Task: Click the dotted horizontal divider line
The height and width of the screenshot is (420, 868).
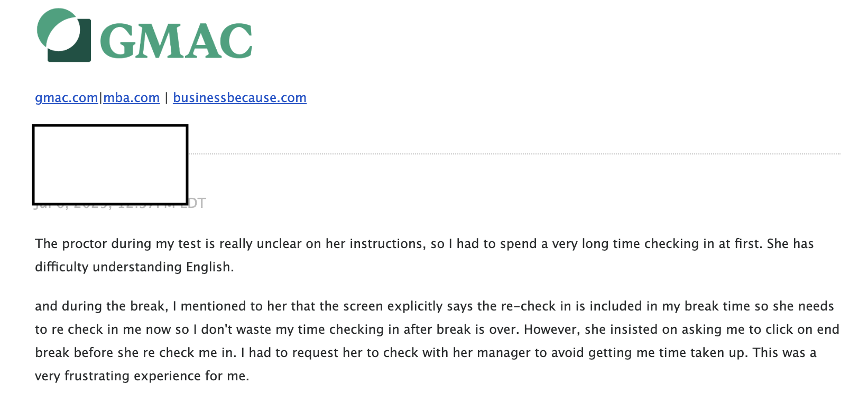Action: coord(514,154)
